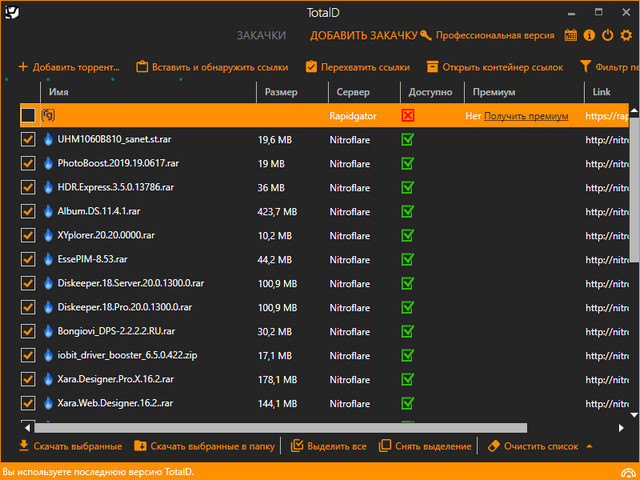The height and width of the screenshot is (480, 640).
Task: Sort by the Link column header
Action: click(x=607, y=92)
